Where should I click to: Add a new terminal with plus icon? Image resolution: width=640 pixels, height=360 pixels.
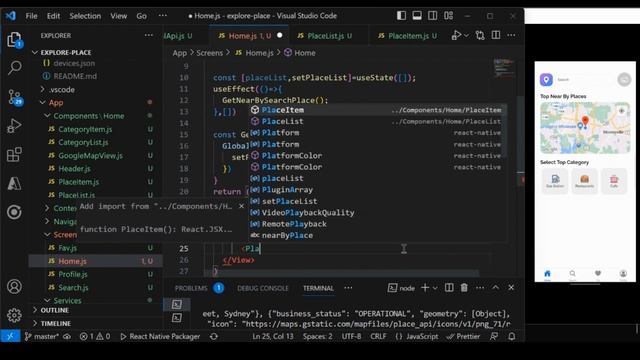point(425,288)
